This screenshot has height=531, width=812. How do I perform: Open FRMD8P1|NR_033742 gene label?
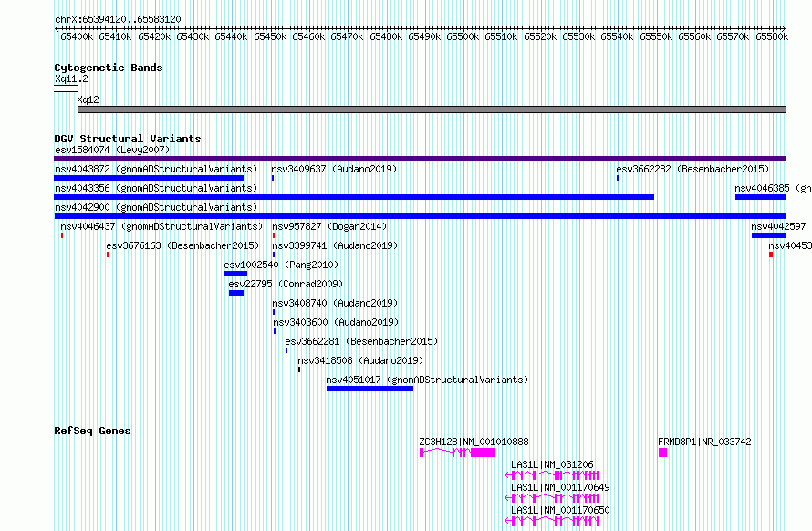click(704, 442)
